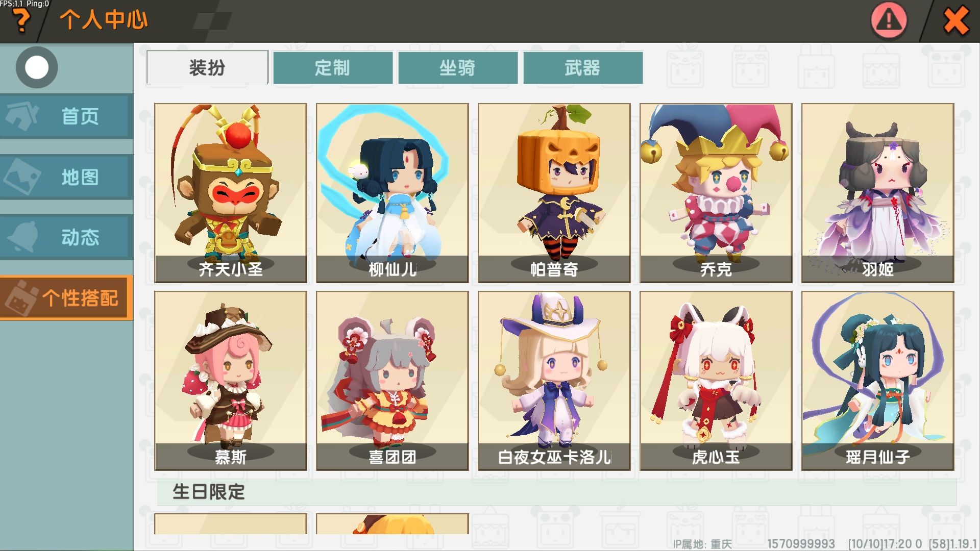The height and width of the screenshot is (551, 980).
Task: Select the 白夜女巫卡洛儿 witch skin
Action: point(554,381)
